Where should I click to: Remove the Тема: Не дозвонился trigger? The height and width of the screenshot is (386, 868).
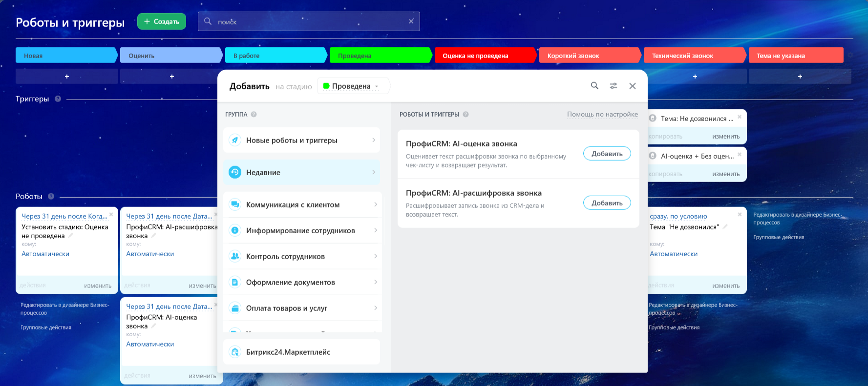pos(740,117)
